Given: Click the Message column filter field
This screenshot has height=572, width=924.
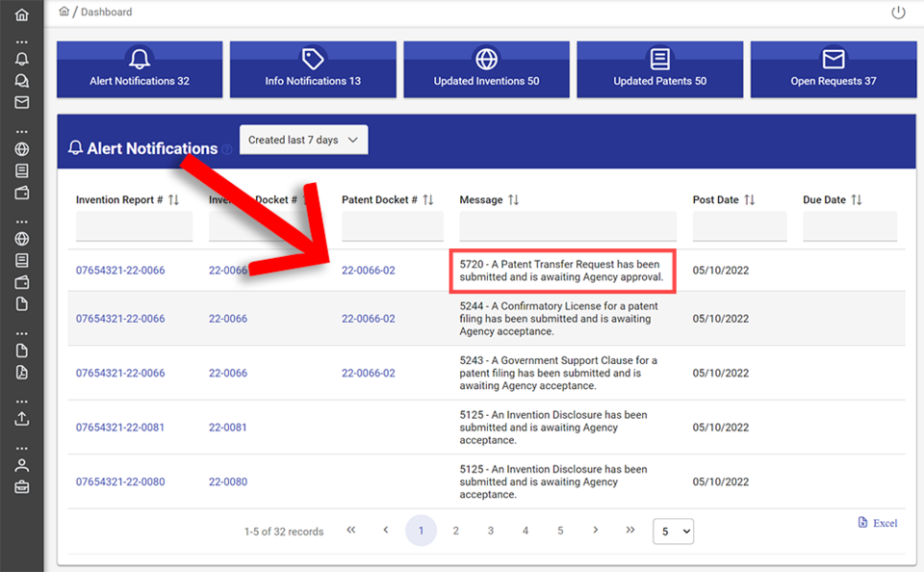Looking at the screenshot, I should click(567, 227).
